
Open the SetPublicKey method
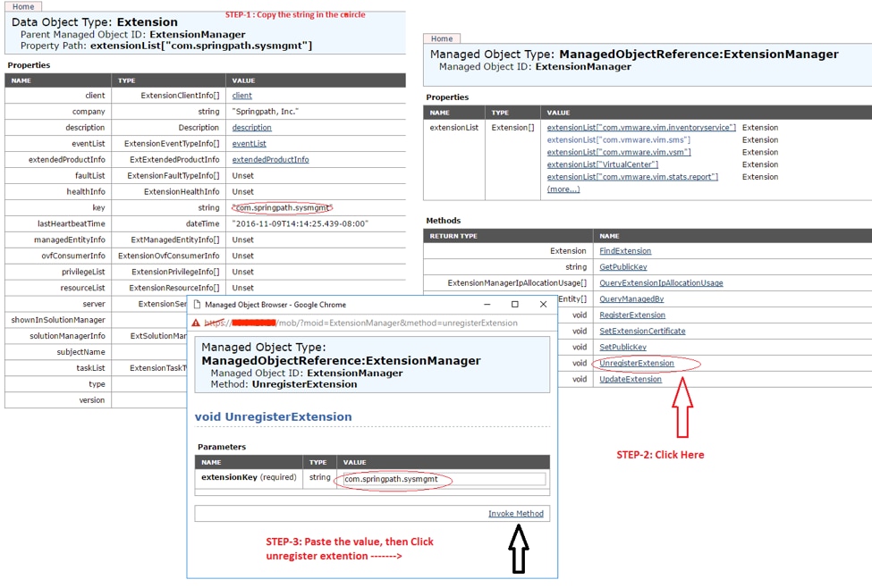click(622, 347)
